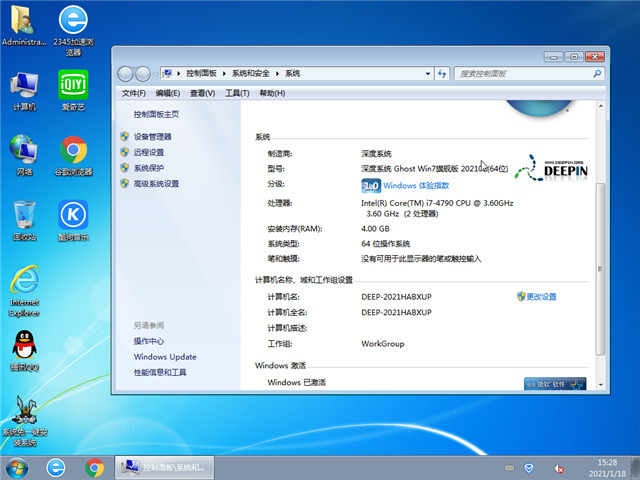This screenshot has width=640, height=480.
Task: Click scrollbar up arrow in system window
Action: point(600,106)
